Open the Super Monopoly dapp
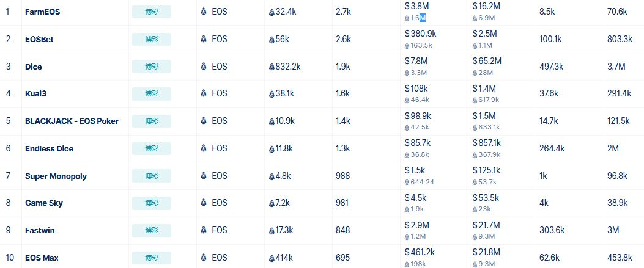This screenshot has width=644, height=268. click(x=56, y=176)
